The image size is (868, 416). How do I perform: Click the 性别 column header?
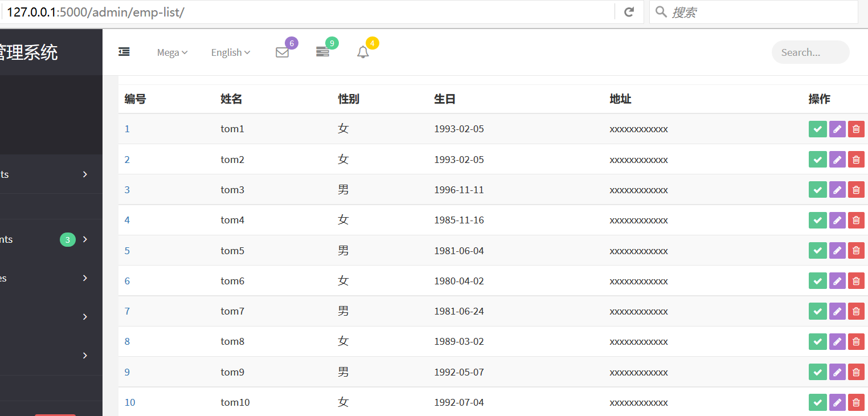349,99
